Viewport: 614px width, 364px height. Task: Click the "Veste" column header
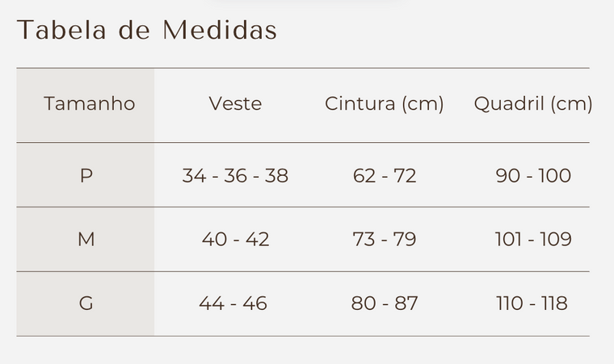[235, 104]
